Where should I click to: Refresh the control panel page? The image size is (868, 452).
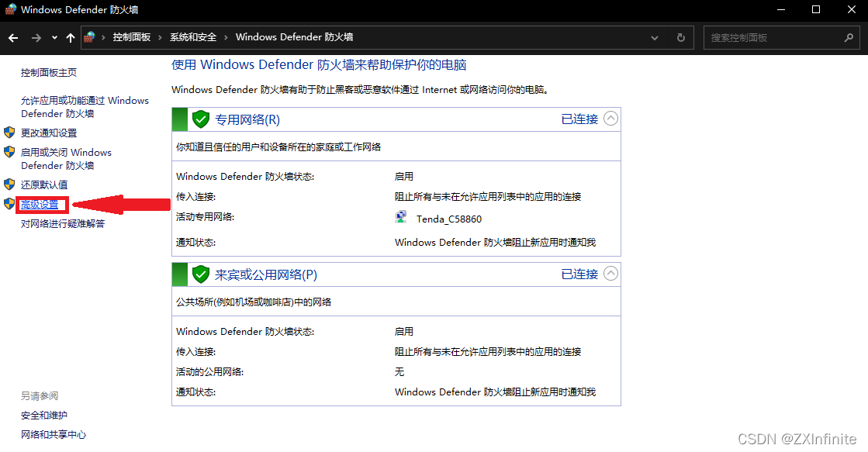click(681, 38)
